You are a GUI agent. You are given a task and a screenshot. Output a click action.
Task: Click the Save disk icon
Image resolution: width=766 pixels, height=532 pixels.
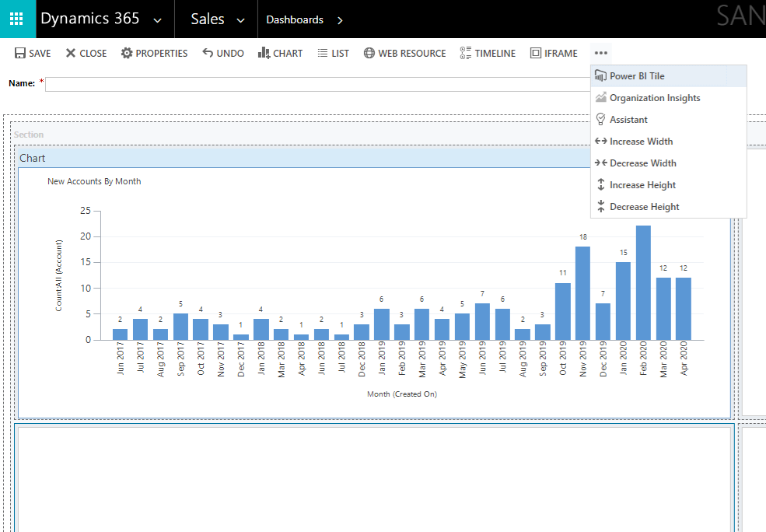[20, 53]
